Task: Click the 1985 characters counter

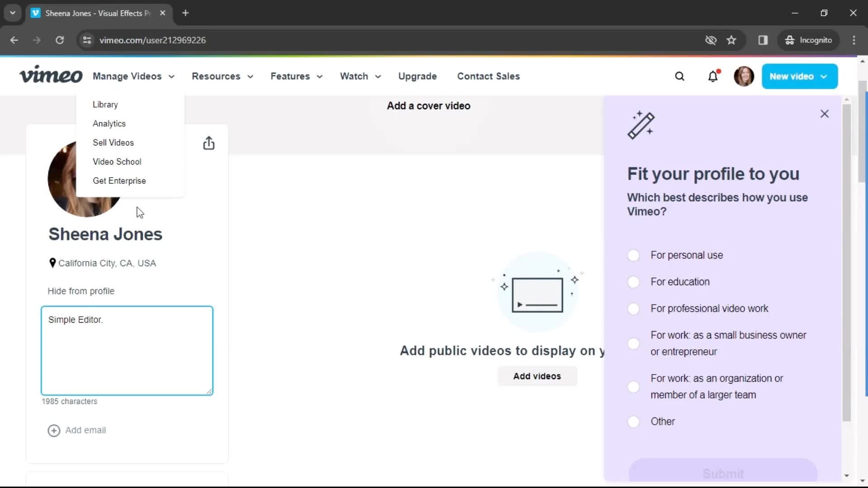Action: (69, 401)
